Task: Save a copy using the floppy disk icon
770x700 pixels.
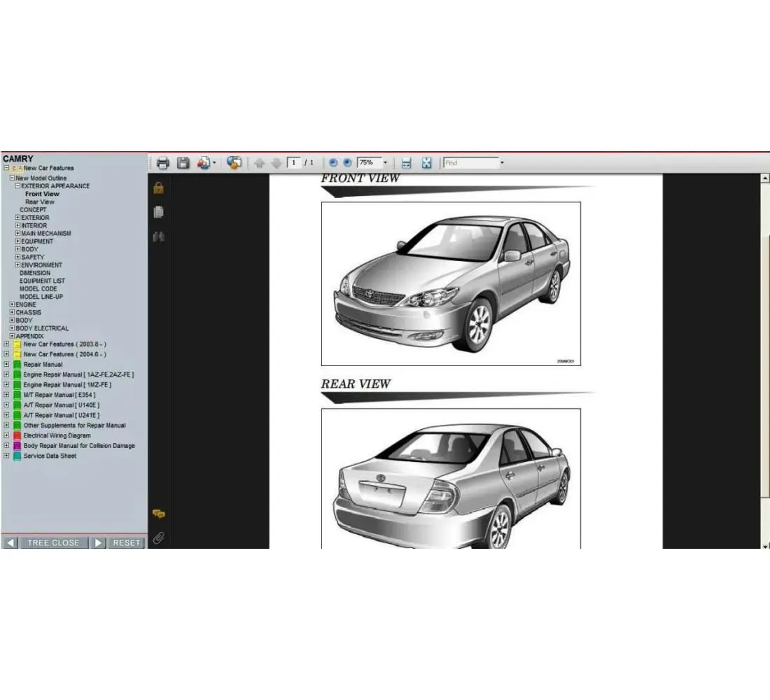Action: pyautogui.click(x=183, y=163)
